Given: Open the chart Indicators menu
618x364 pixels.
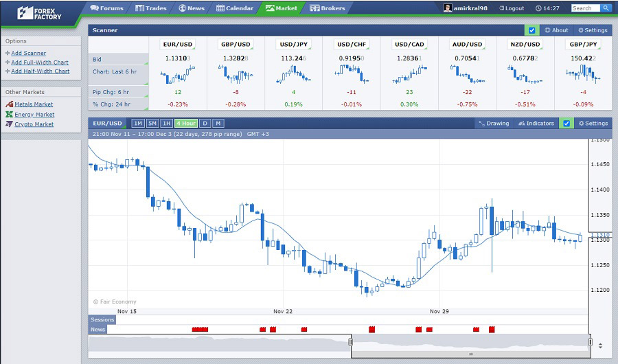Looking at the screenshot, I should [x=536, y=124].
